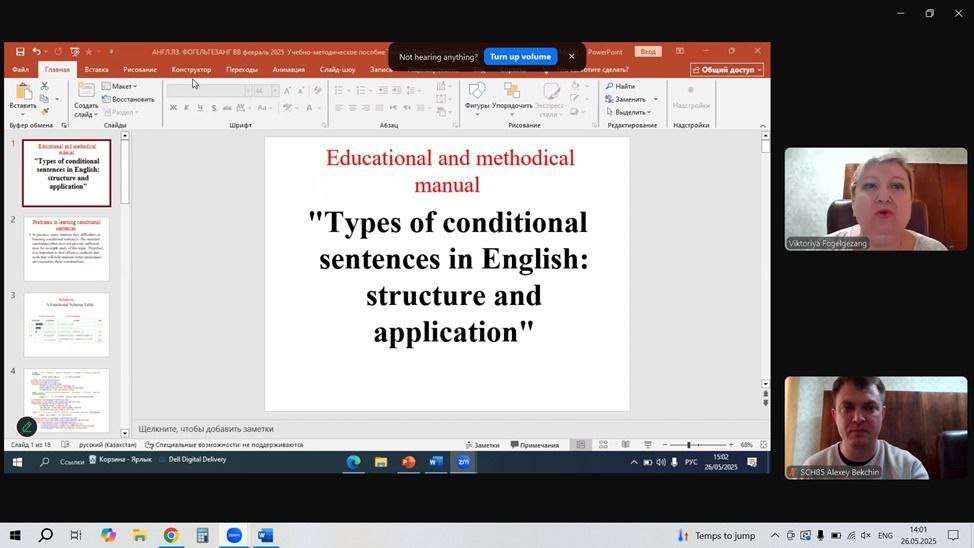Screen dimensions: 974x548
Task: Toggle the Заметки (Notes) pane in status bar
Action: [x=482, y=445]
